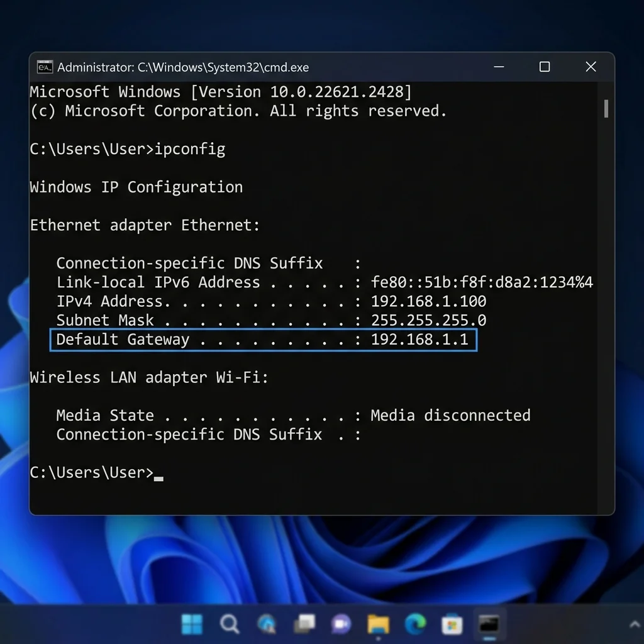644x644 pixels.
Task: Click the final 'C:\Users\User>' prompt
Action: (x=92, y=473)
